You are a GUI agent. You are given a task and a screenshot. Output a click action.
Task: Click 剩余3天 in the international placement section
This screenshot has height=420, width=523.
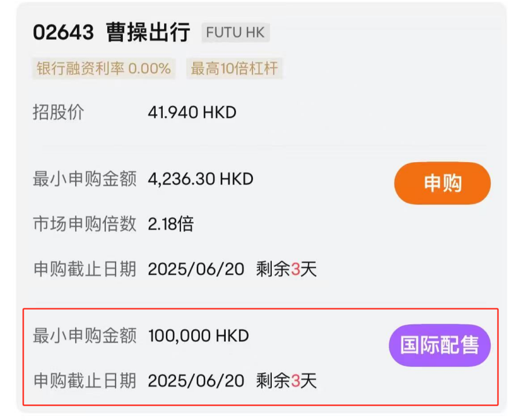[x=286, y=381]
